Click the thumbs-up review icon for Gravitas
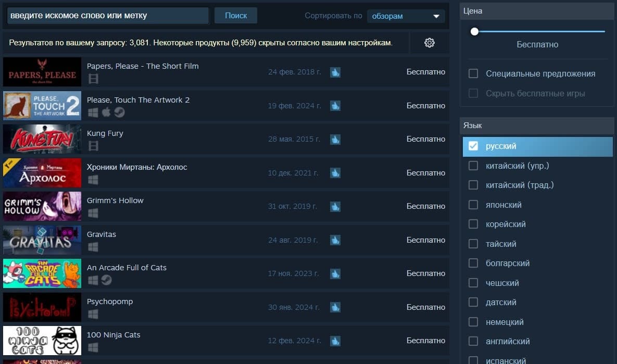The image size is (617, 364). click(x=335, y=240)
